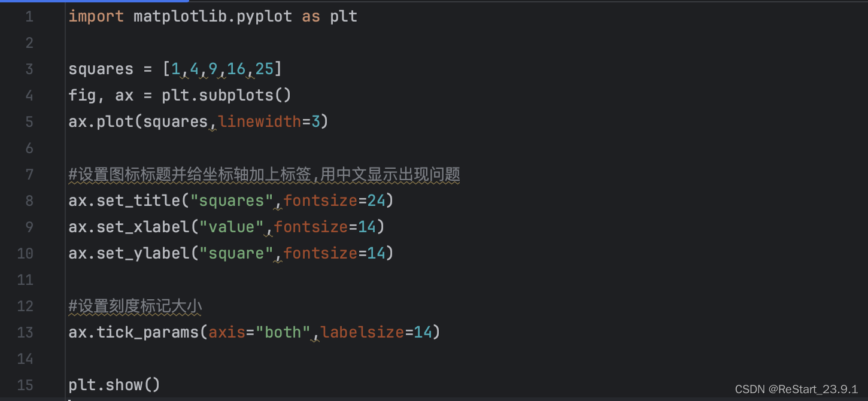
Task: Click the labelsize parameter on line 13
Action: point(362,332)
